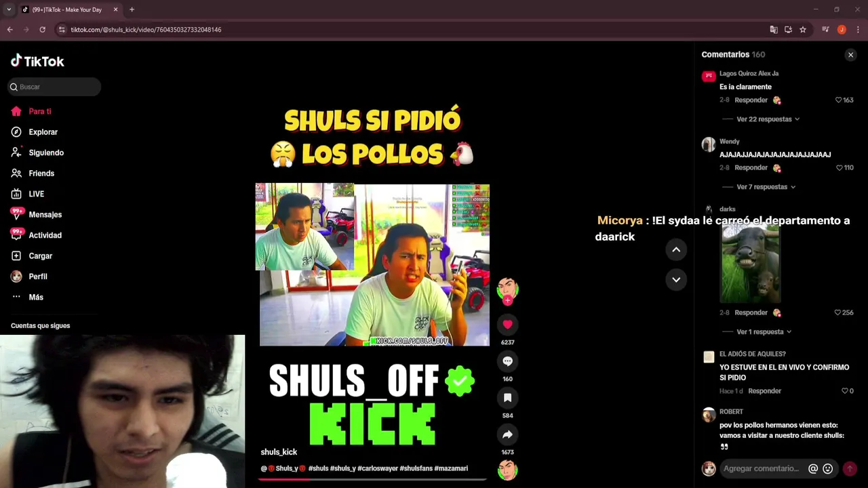Viewport: 868px width, 488px height.
Task: Open Chrome three-dot menu
Action: point(858,30)
